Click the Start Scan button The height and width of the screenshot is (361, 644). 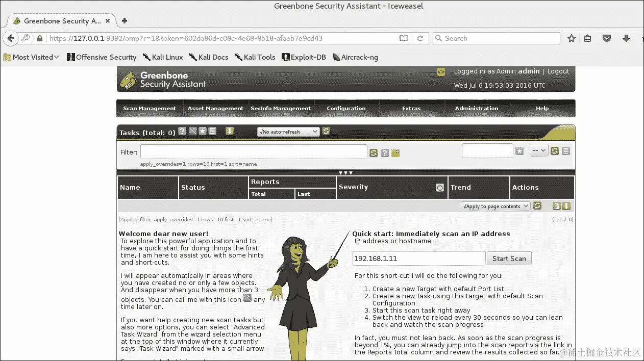pyautogui.click(x=509, y=259)
